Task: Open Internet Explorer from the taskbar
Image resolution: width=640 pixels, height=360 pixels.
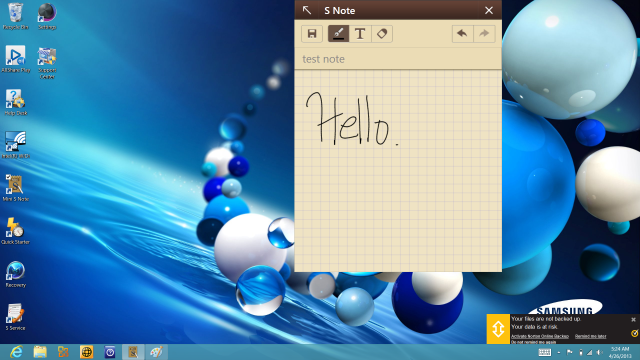Action: pyautogui.click(x=16, y=352)
